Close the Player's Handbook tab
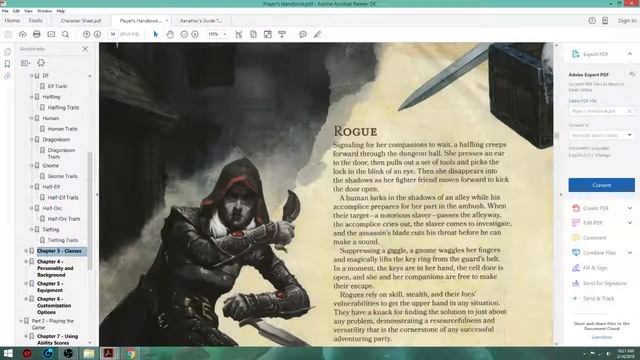The height and width of the screenshot is (360, 640). click(x=167, y=20)
